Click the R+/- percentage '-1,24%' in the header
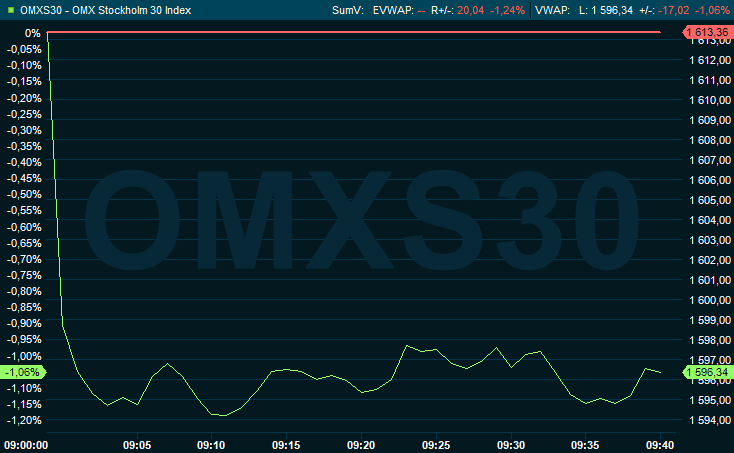734x453 pixels. [x=507, y=10]
